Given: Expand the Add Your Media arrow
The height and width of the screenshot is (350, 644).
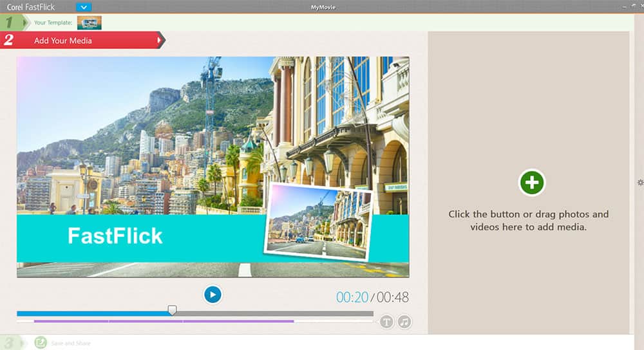Looking at the screenshot, I should point(159,40).
